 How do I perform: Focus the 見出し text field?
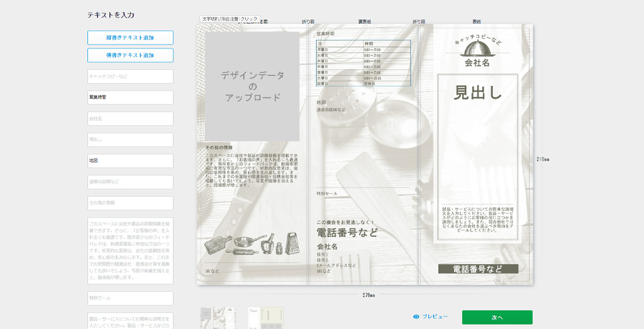tap(130, 140)
